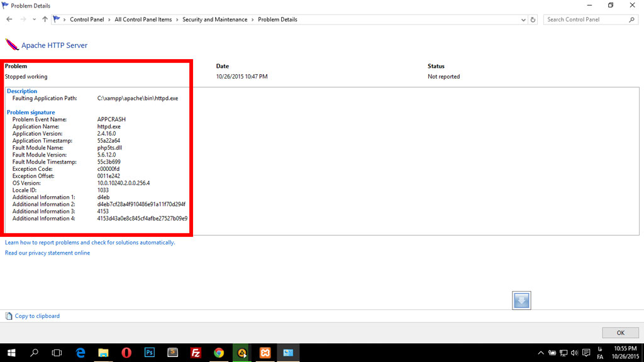The width and height of the screenshot is (644, 362).
Task: Launch Google Chrome from taskbar
Action: click(218, 353)
